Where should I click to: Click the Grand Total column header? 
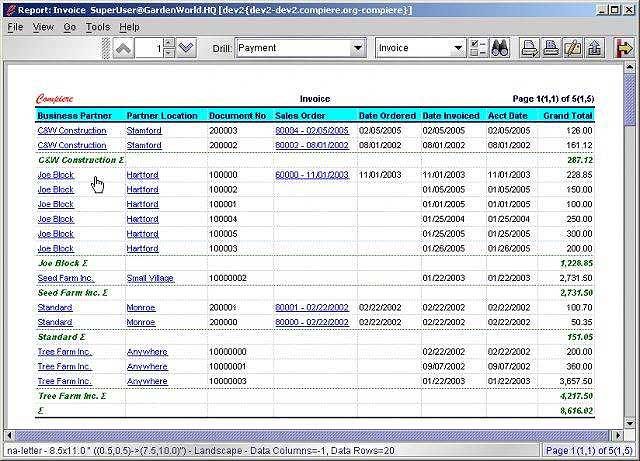coord(568,116)
